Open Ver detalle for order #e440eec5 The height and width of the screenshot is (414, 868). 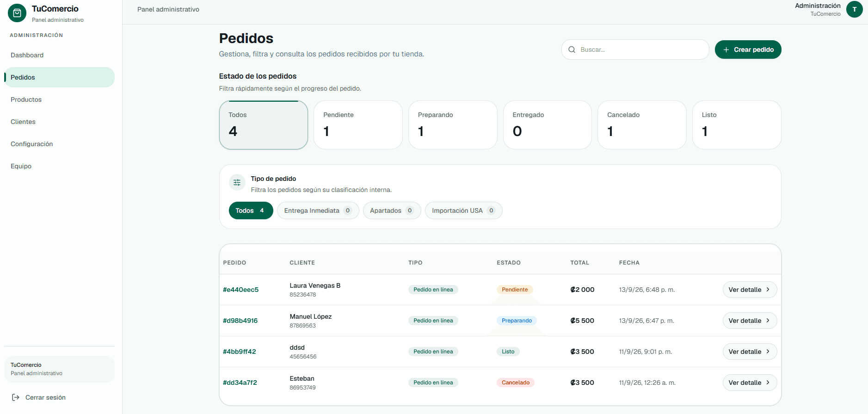pyautogui.click(x=750, y=290)
